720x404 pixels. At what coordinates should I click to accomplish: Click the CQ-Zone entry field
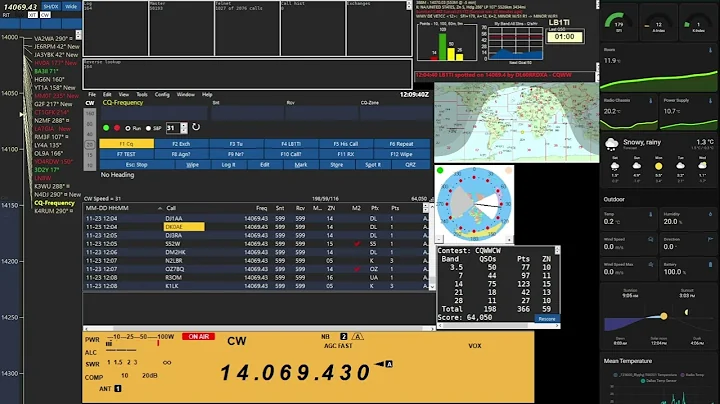click(394, 113)
